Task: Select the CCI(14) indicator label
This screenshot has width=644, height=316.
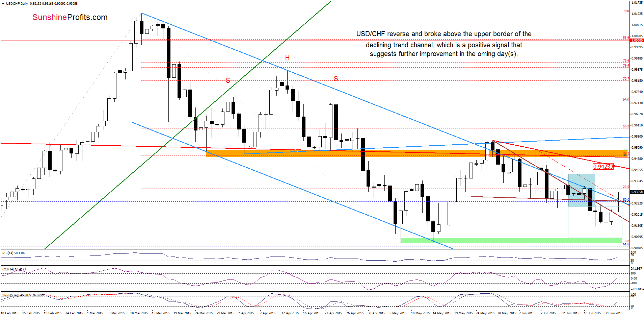Action: [x=14, y=269]
